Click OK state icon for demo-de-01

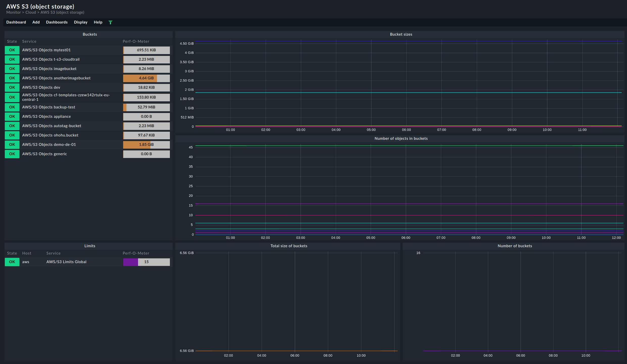12,144
